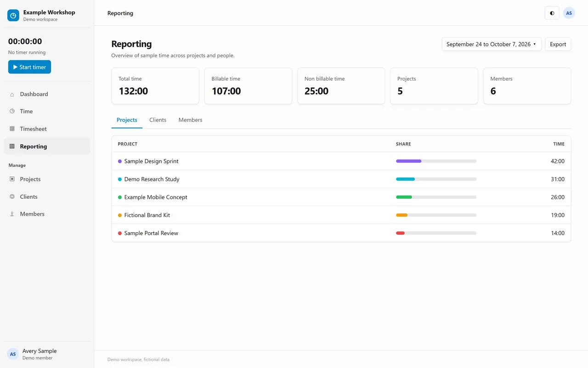Click the 42:00 time value
This screenshot has height=368, width=588.
(x=558, y=161)
